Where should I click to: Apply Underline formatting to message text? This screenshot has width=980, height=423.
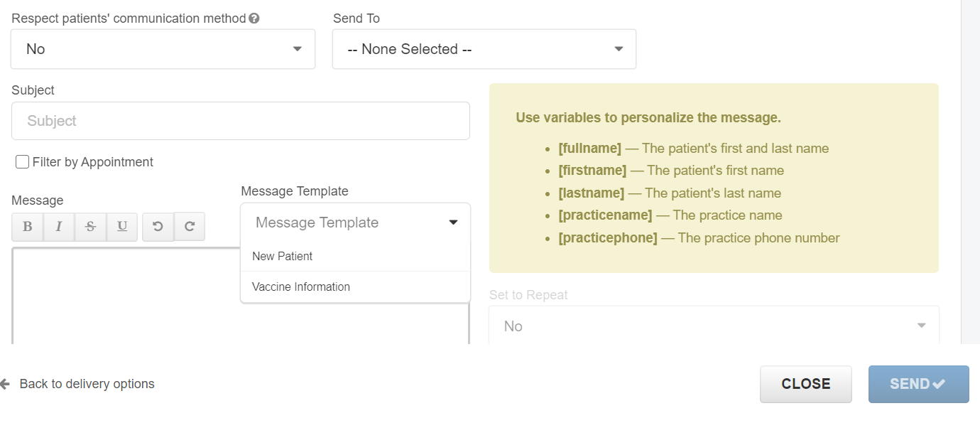(122, 227)
